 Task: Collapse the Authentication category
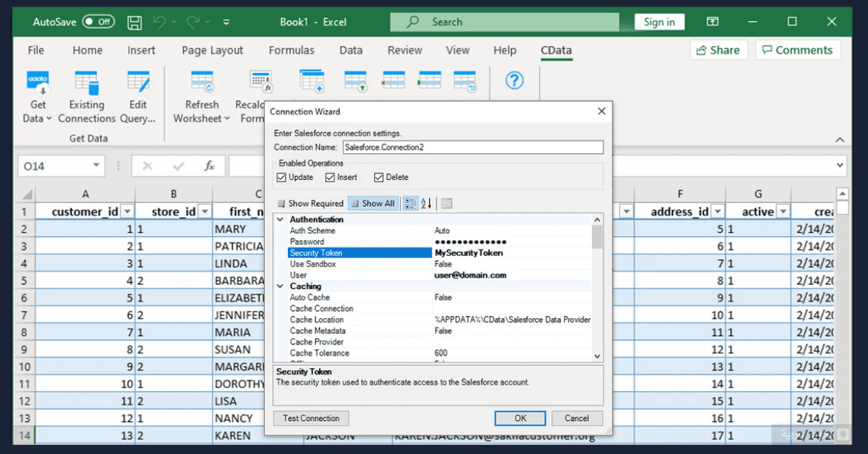pyautogui.click(x=280, y=219)
